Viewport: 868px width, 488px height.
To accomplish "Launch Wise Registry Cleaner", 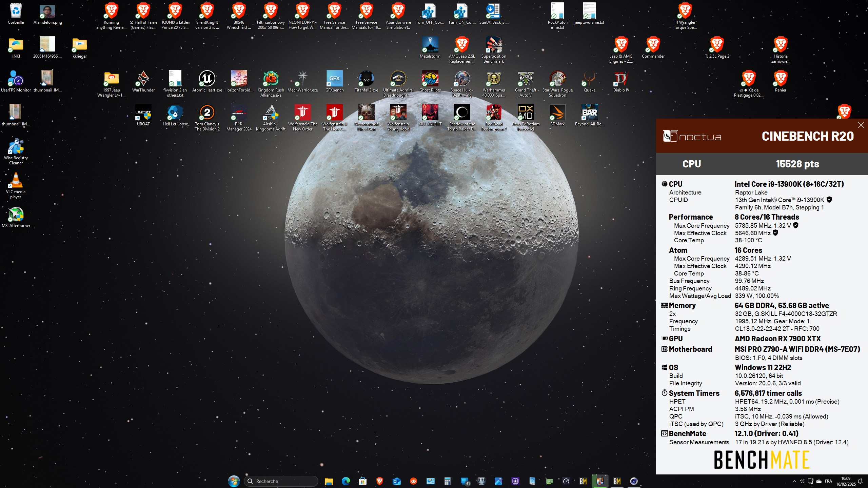I will click(16, 152).
